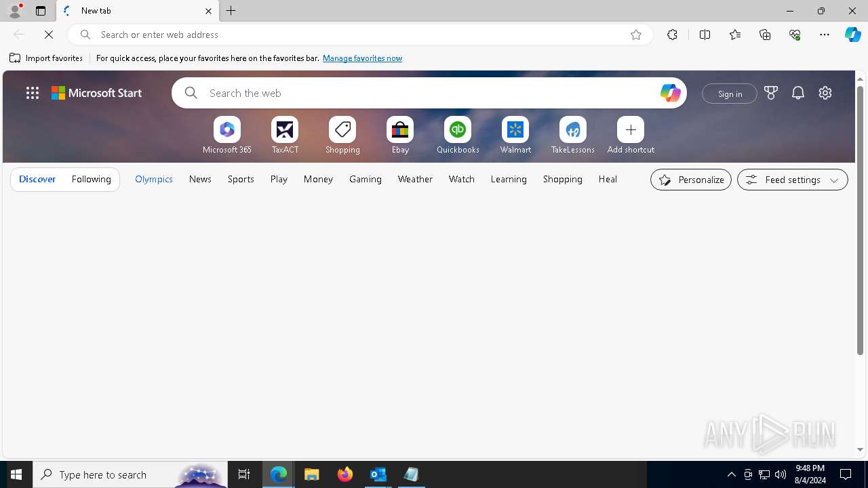Viewport: 868px width, 488px height.
Task: Open the Sports category
Action: (x=241, y=179)
